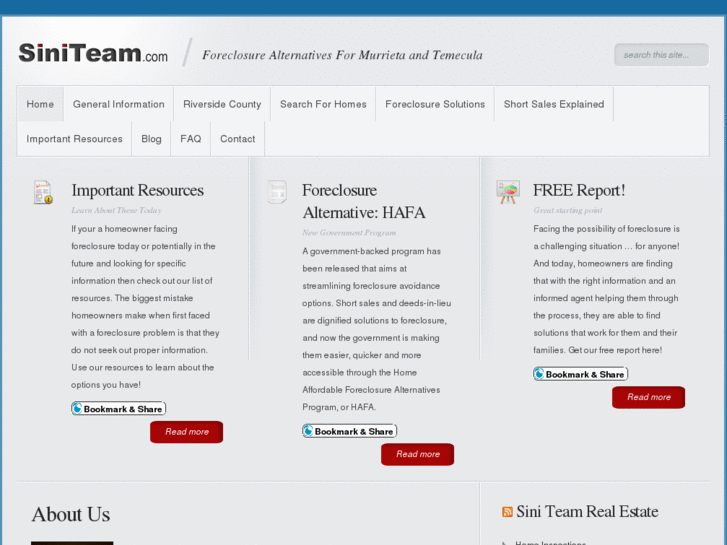Open the FREE Report! heading link
This screenshot has width=727, height=545.
579,190
